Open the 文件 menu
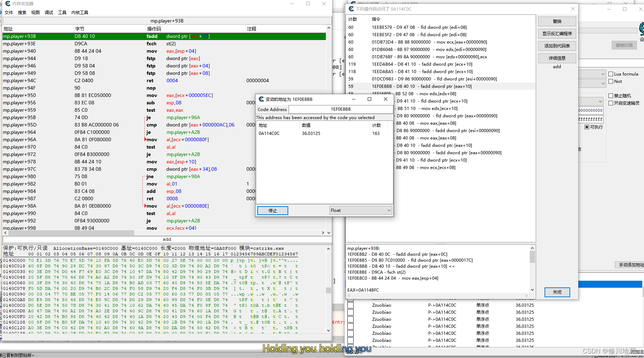 click(x=9, y=13)
